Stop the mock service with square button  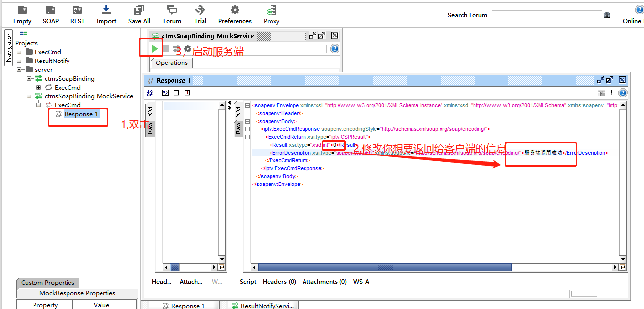[166, 49]
